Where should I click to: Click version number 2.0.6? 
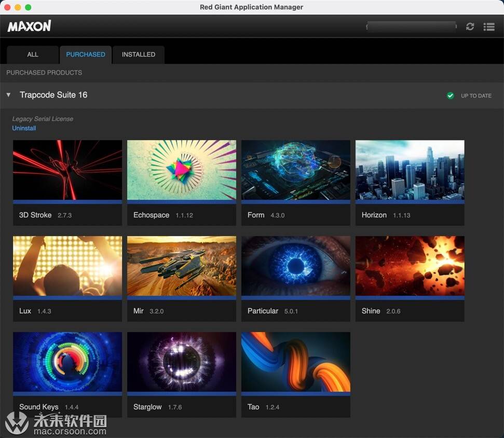click(393, 311)
